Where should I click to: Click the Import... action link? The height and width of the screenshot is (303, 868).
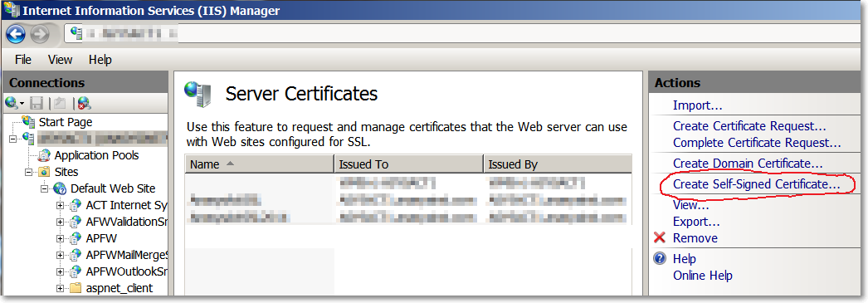pos(698,105)
